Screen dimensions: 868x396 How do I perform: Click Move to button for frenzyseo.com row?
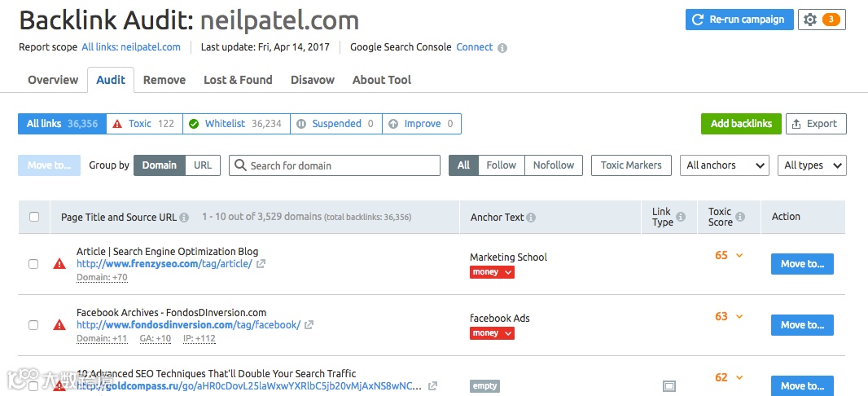[802, 264]
